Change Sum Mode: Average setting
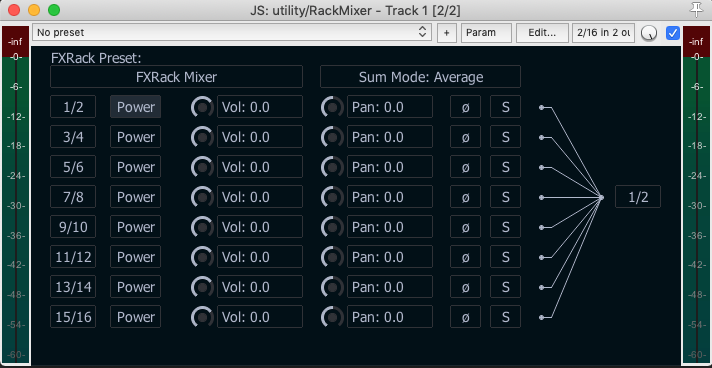The height and width of the screenshot is (368, 712). (x=420, y=77)
